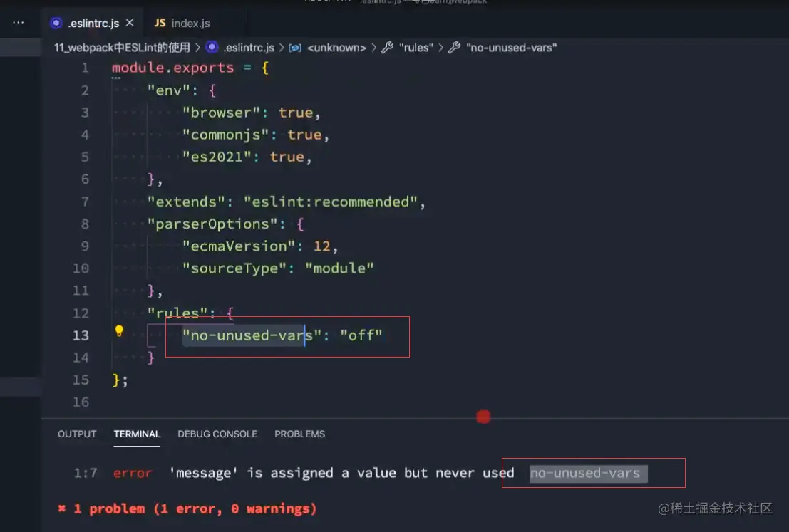
Task: Click the "rules" key on line 12
Action: tap(177, 313)
